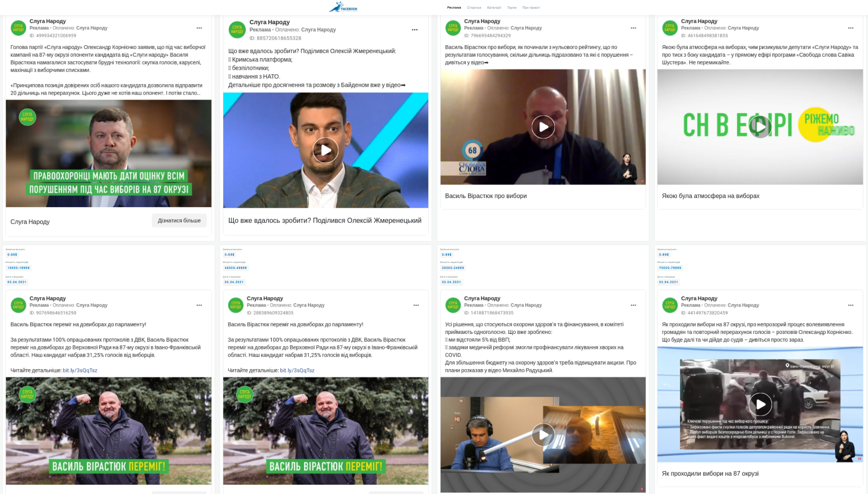Image resolution: width=868 pixels, height=494 pixels.
Task: Open the Сторінки menu item
Action: tap(474, 8)
